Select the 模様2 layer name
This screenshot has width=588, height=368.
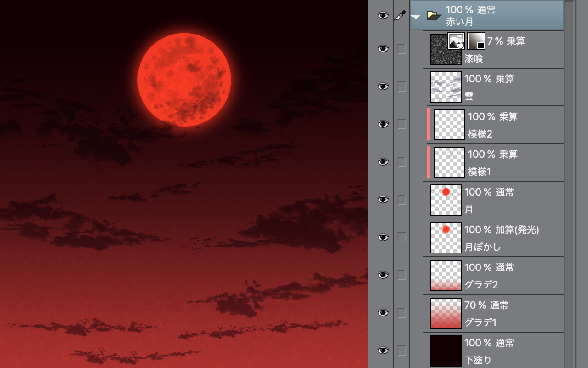point(480,134)
